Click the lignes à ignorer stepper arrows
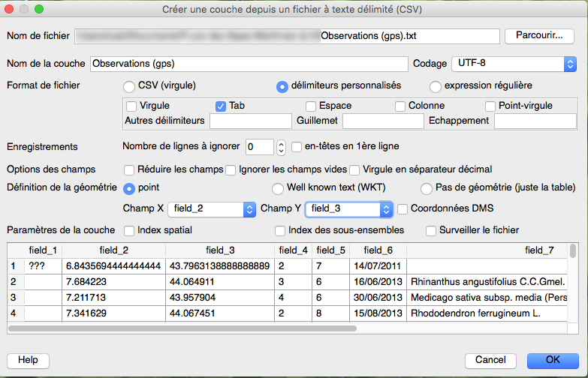Viewport: 588px width, 378px height. [x=282, y=147]
